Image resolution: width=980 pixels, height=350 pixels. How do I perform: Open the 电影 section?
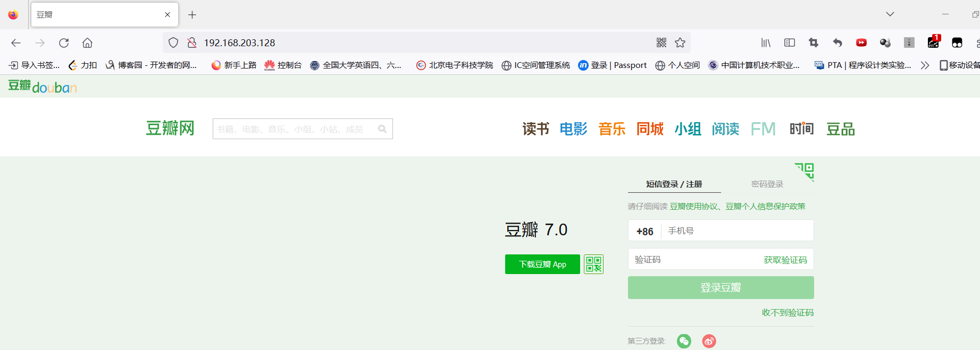point(573,129)
